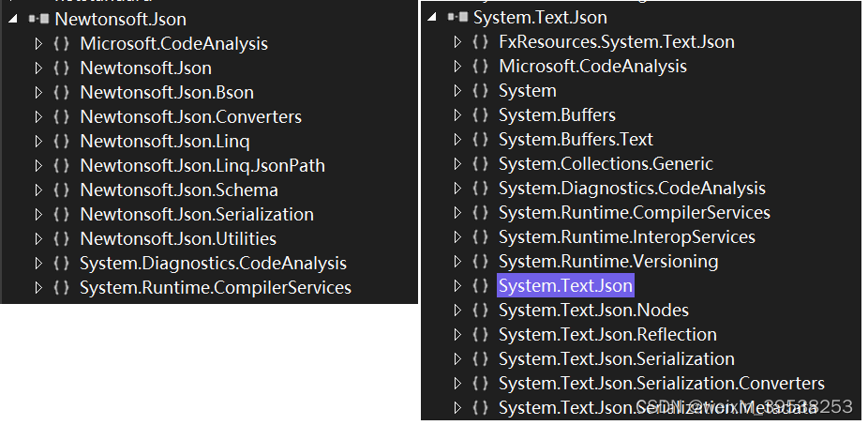The image size is (868, 425).
Task: Click the Newtonsoft.Json assembly icon
Action: coord(38,20)
